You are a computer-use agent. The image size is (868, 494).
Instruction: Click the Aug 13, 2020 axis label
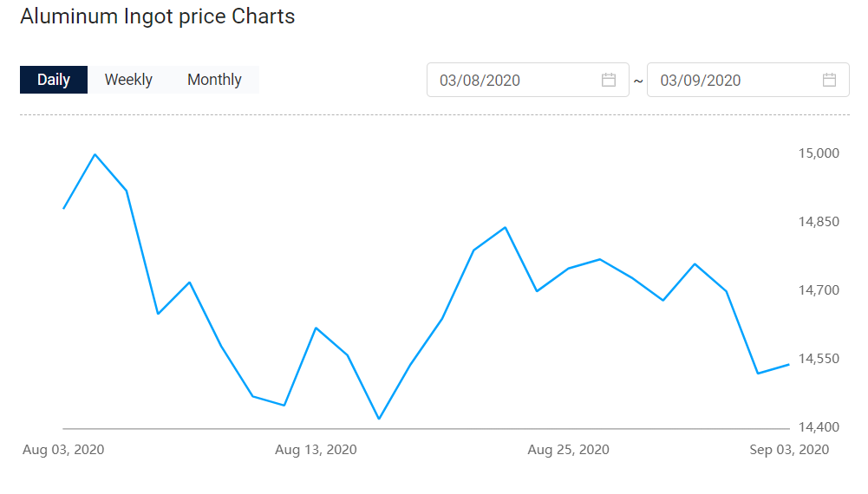316,450
